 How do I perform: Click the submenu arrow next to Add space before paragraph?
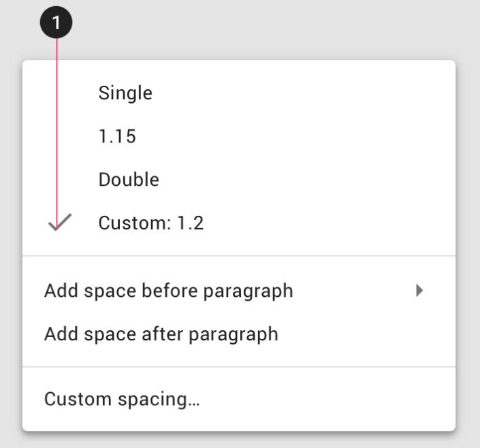[x=419, y=291]
